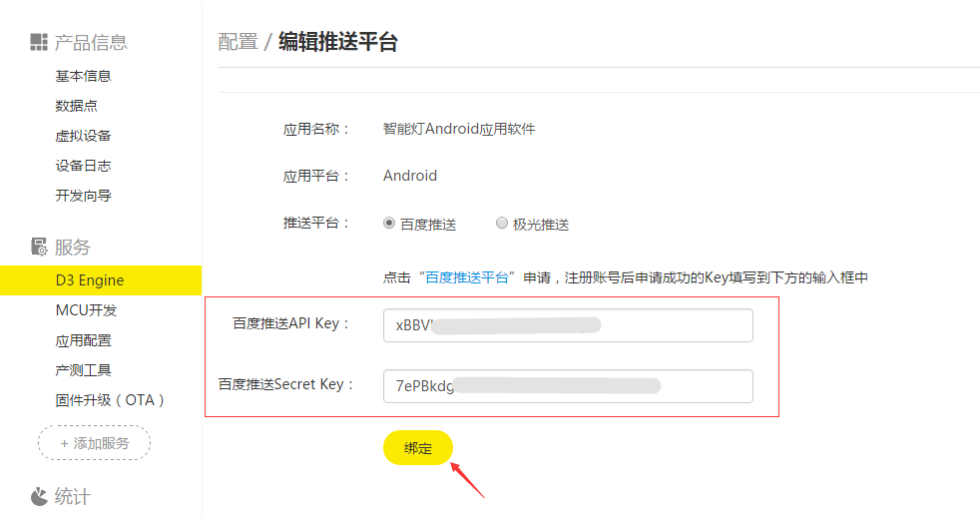
Task: Go to 应用配置 page
Action: point(83,340)
